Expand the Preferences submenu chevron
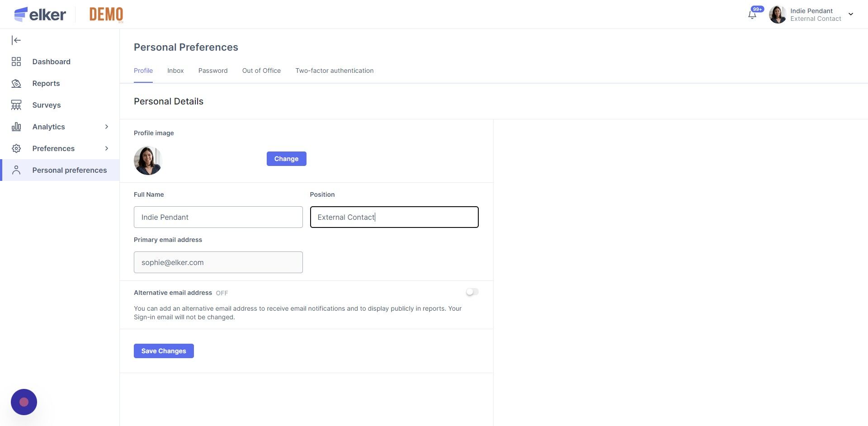Viewport: 868px width, 426px height. click(107, 148)
